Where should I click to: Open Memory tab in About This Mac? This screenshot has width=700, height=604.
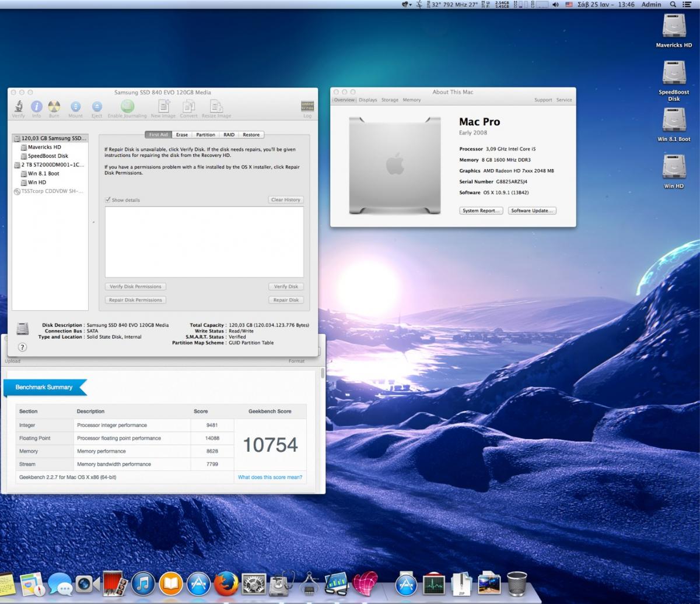(412, 100)
